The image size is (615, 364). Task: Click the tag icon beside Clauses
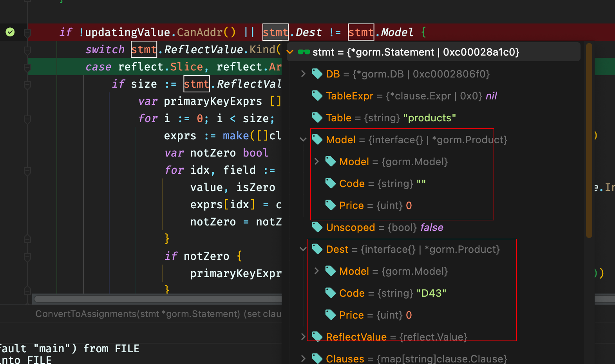(x=317, y=358)
